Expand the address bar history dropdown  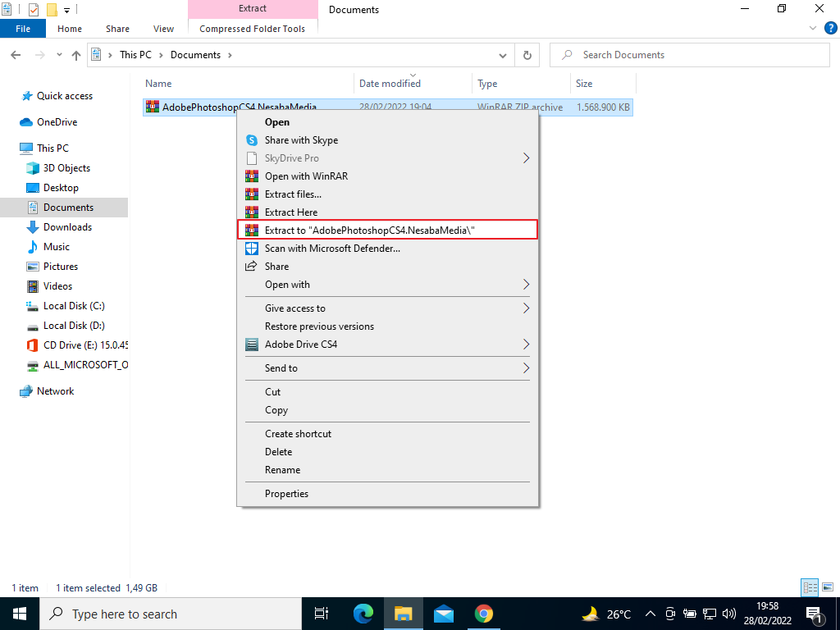(503, 54)
